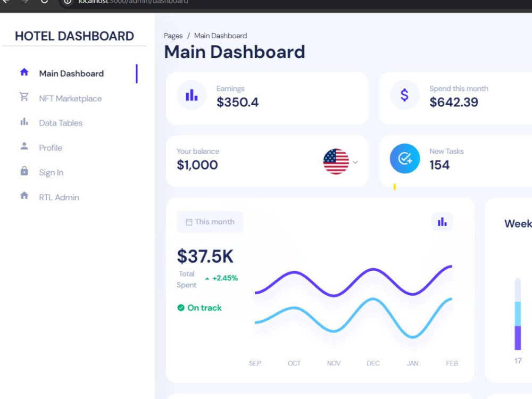Click the site info icon in address bar
This screenshot has height=399, width=532.
pyautogui.click(x=68, y=2)
